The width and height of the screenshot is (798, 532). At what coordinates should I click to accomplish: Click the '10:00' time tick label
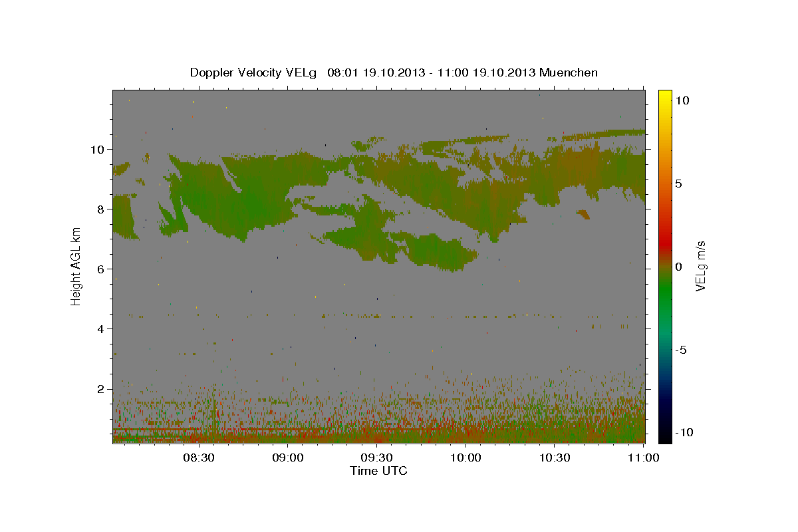[x=465, y=458]
